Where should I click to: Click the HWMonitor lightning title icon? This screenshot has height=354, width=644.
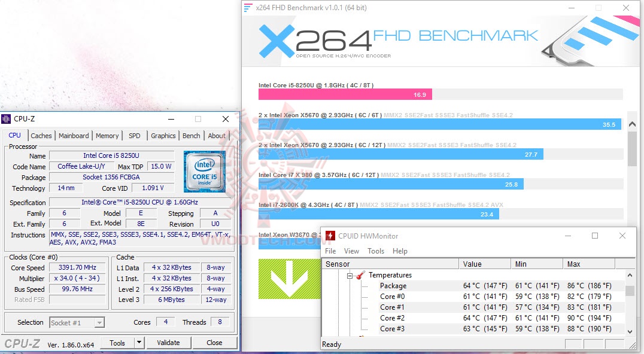pos(330,236)
